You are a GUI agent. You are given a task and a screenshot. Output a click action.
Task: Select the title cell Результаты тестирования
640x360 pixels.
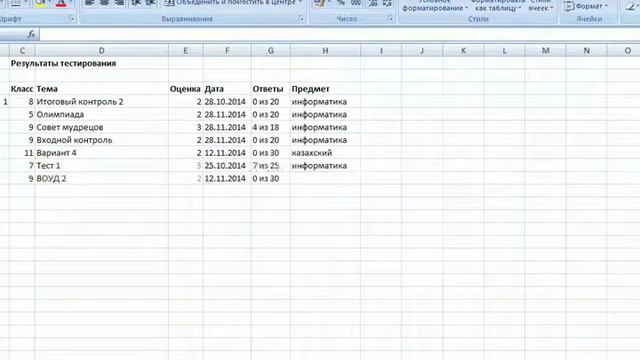point(63,63)
